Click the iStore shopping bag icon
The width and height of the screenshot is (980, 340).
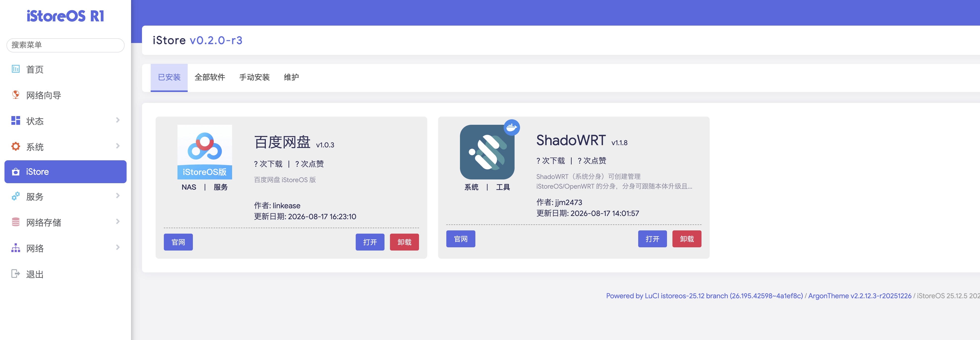(16, 172)
